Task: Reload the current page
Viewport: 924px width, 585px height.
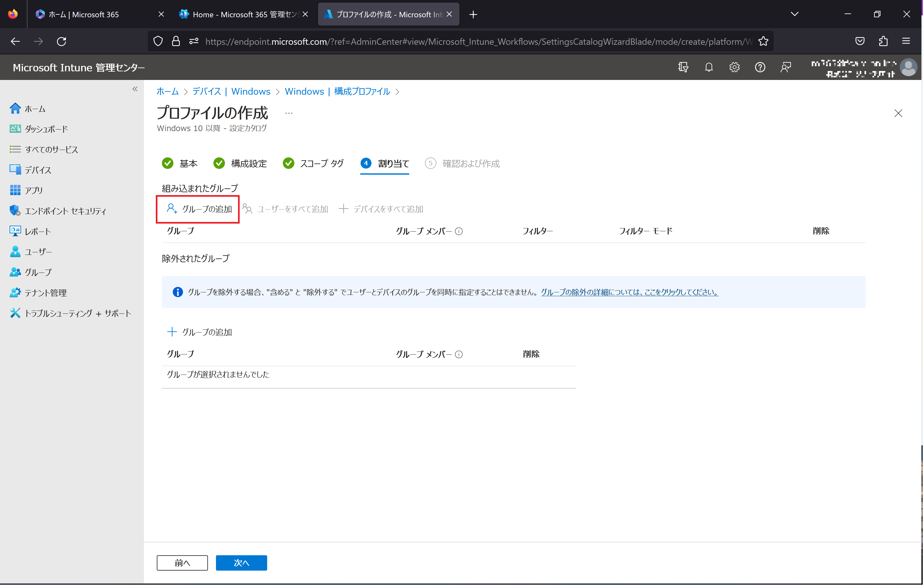Action: pyautogui.click(x=61, y=42)
